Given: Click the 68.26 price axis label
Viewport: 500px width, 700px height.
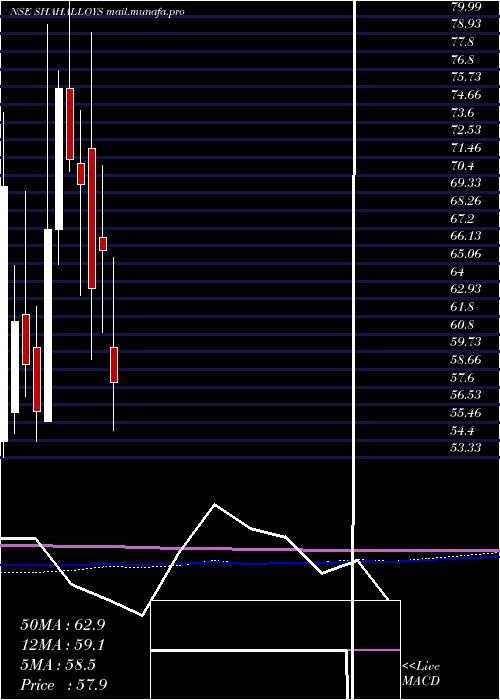Looking at the screenshot, I should (466, 201).
